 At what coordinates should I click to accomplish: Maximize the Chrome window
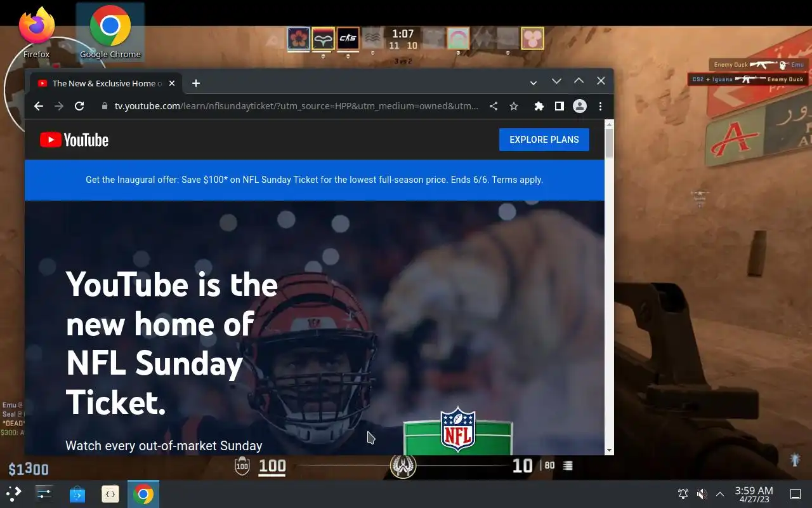(579, 81)
